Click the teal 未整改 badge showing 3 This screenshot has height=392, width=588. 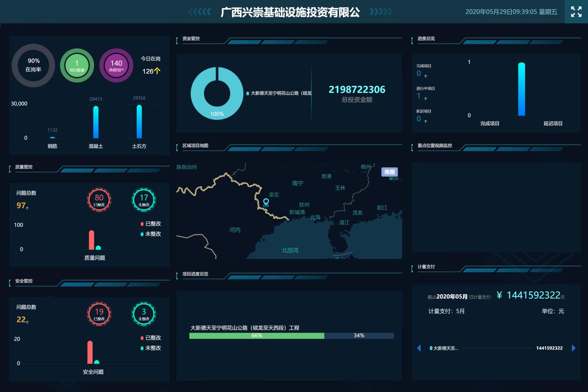[x=144, y=314]
